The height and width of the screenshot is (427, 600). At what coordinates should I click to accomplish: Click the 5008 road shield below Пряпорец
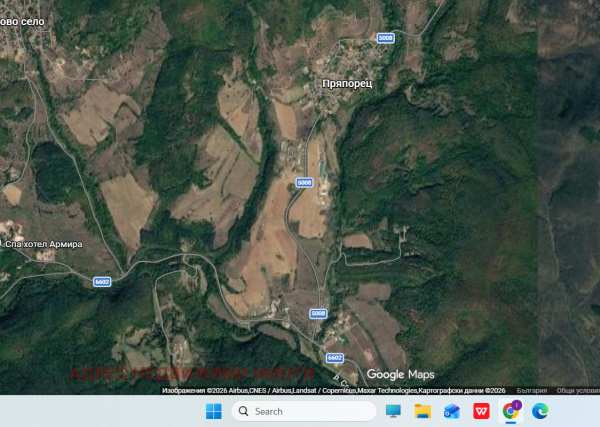tap(304, 183)
